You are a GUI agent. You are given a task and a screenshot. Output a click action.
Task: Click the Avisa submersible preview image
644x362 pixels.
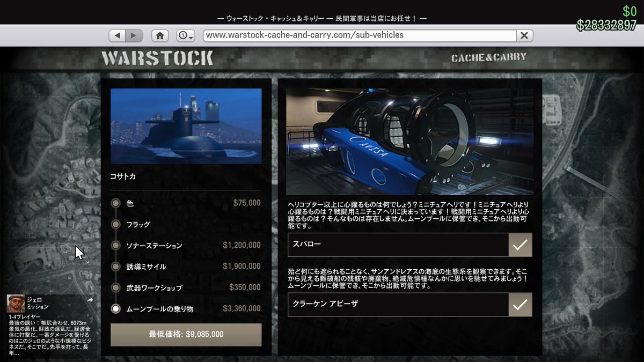coord(410,142)
